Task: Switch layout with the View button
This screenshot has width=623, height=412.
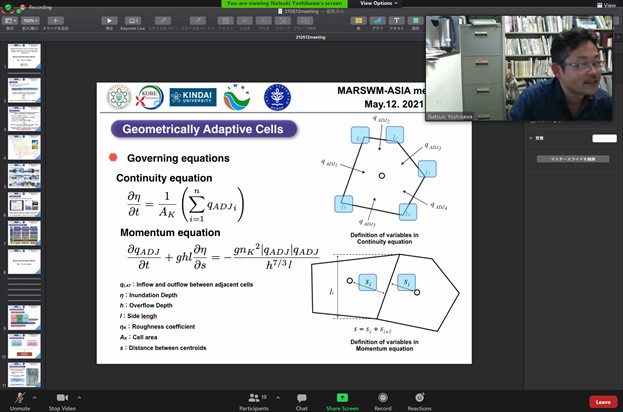Action: pos(604,5)
